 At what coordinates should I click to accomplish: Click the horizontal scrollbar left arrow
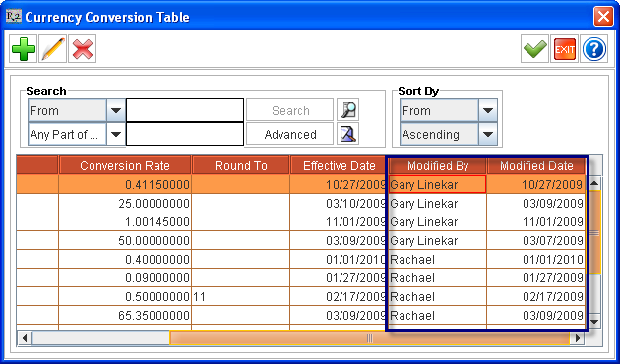(x=25, y=337)
